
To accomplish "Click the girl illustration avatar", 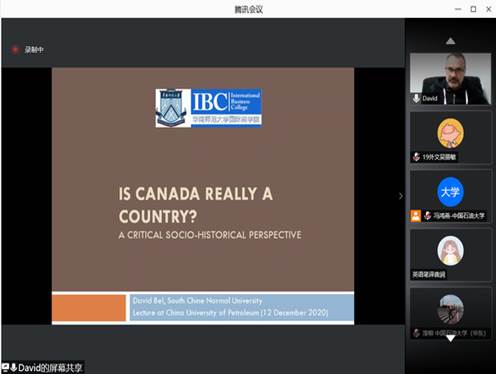I will click(450, 251).
